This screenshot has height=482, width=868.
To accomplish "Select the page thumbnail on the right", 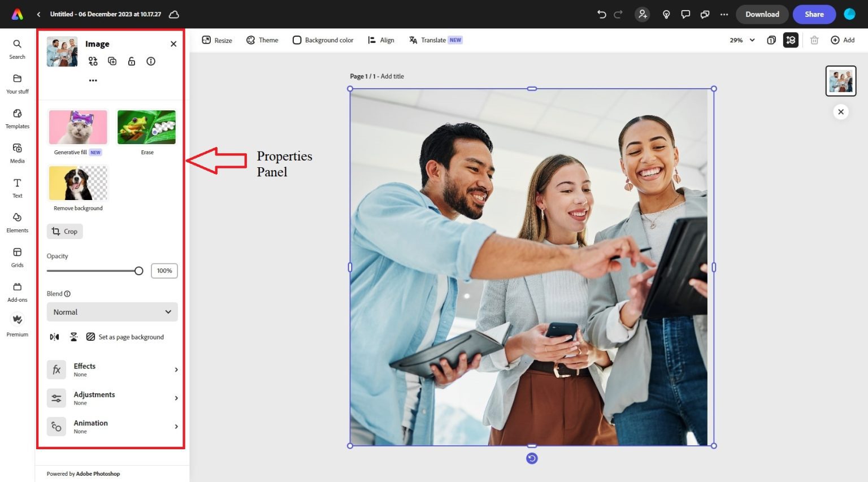I will coord(841,80).
